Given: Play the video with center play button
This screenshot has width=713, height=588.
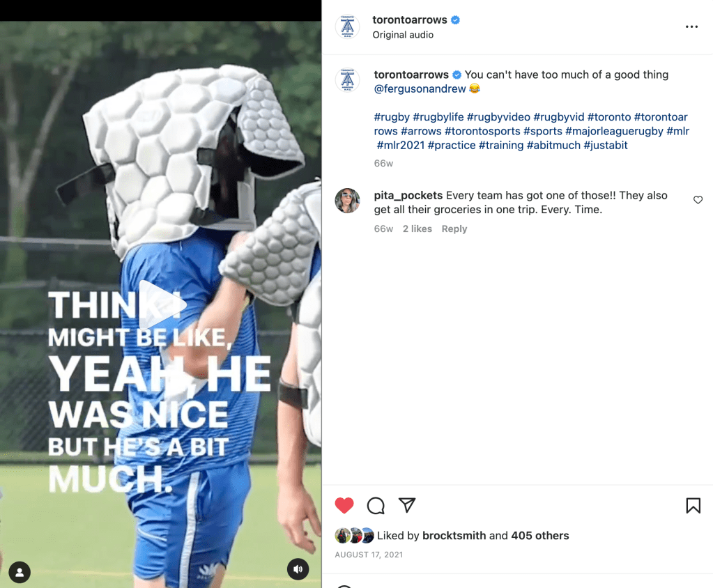Looking at the screenshot, I should pos(161,304).
